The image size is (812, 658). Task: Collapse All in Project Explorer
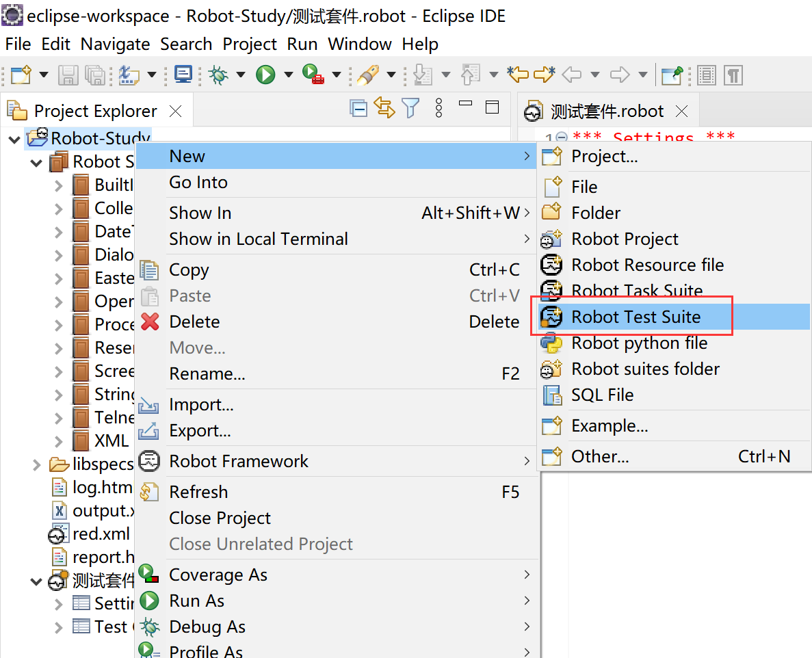click(x=358, y=108)
